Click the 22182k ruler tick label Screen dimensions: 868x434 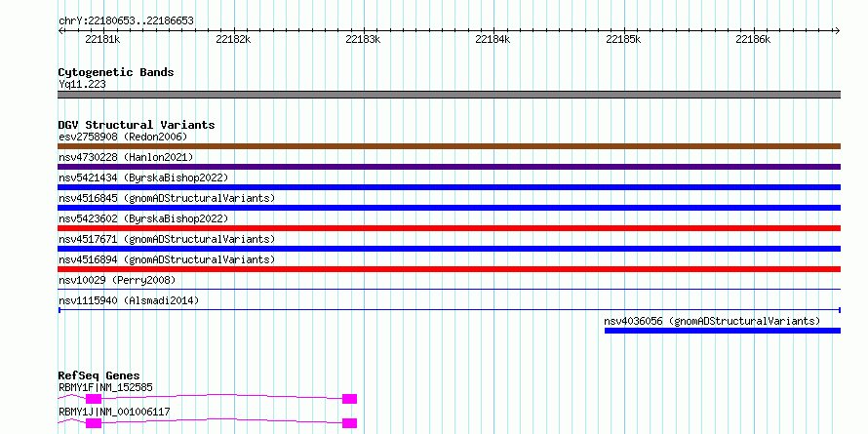pyautogui.click(x=233, y=39)
